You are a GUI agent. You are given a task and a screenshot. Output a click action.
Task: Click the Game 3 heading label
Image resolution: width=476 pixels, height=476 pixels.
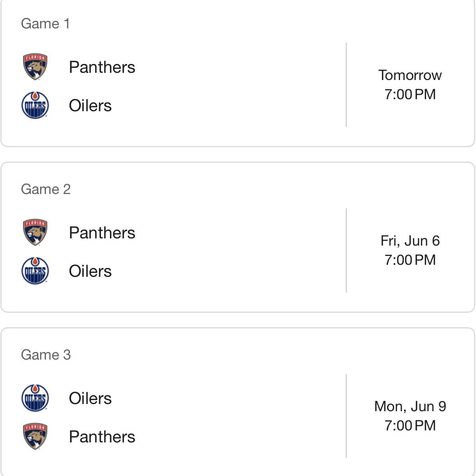46,355
